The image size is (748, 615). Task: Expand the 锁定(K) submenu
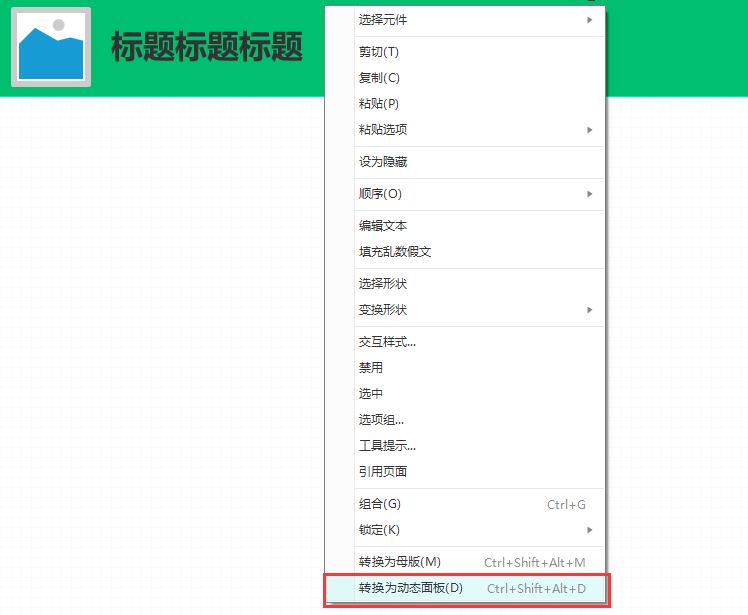[x=379, y=530]
